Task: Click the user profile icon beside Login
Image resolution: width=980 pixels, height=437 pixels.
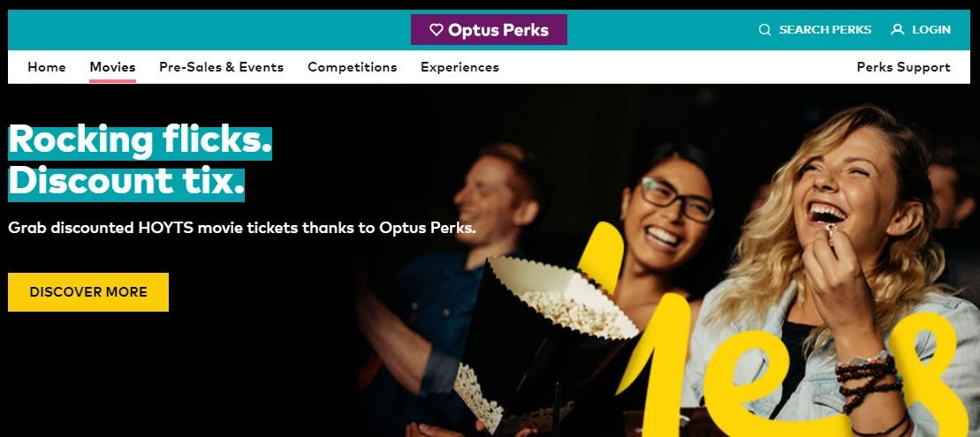Action: coord(898,29)
